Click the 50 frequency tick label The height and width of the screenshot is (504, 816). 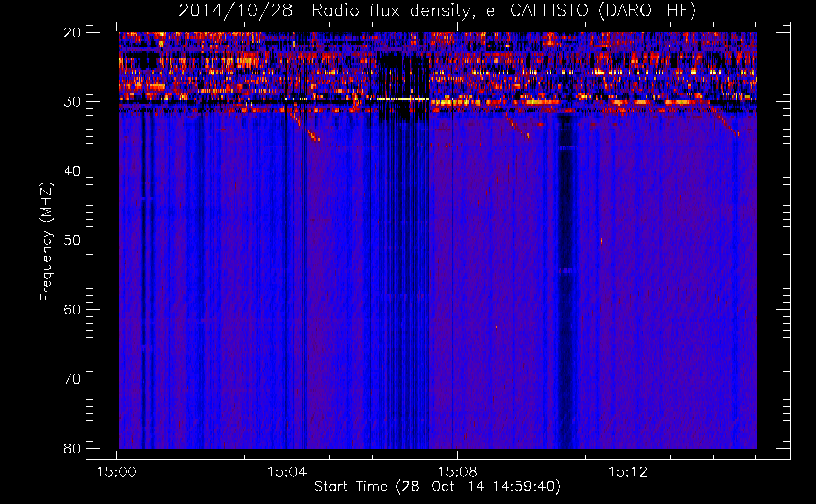point(72,240)
